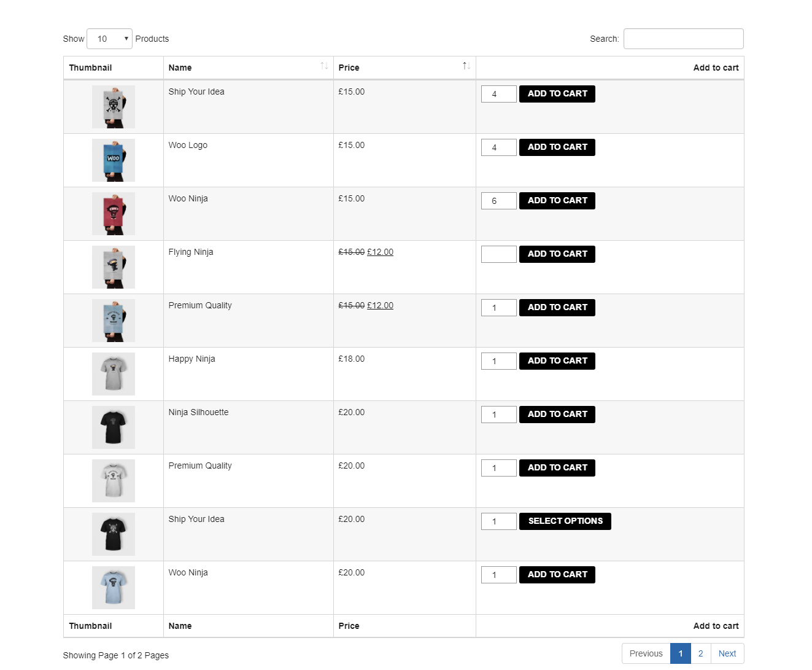Open the red Woo Ninja poster thumbnail
812x670 pixels.
coord(114,214)
